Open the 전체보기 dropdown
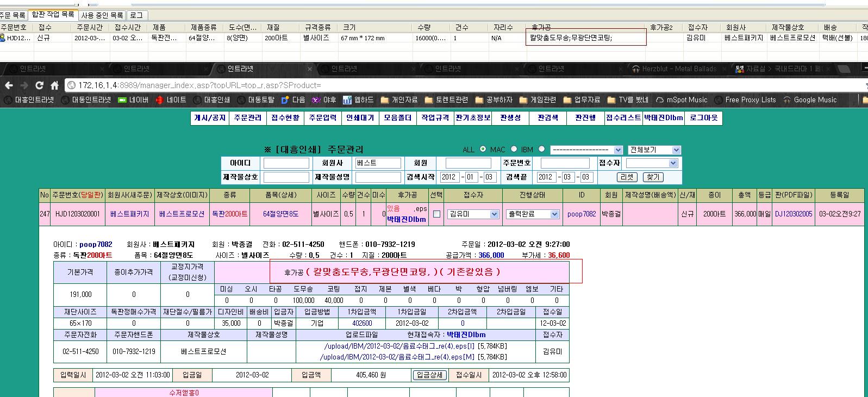The height and width of the screenshot is (397, 868). pyautogui.click(x=654, y=150)
